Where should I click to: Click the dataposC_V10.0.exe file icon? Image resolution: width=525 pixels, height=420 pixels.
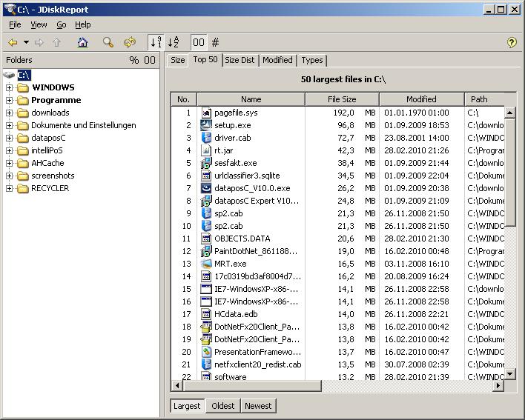pyautogui.click(x=206, y=188)
